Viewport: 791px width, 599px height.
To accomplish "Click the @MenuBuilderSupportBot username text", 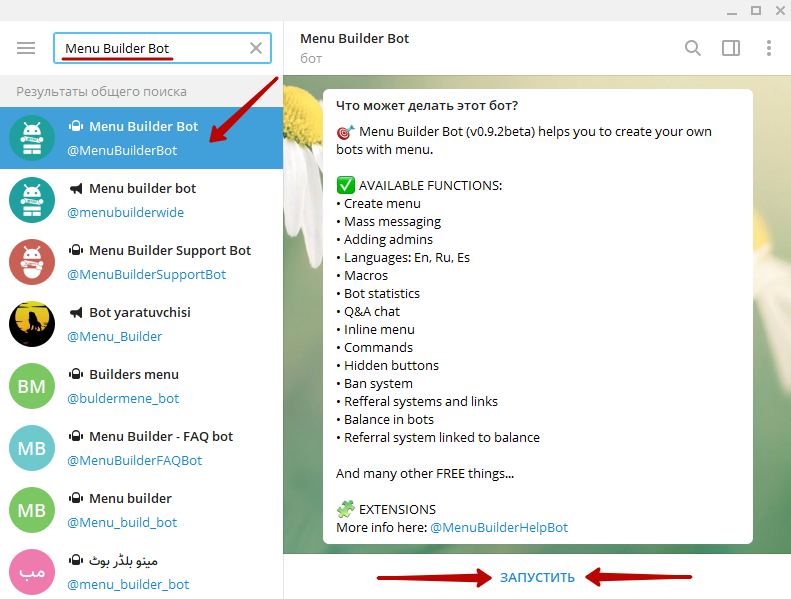I will pos(146,275).
